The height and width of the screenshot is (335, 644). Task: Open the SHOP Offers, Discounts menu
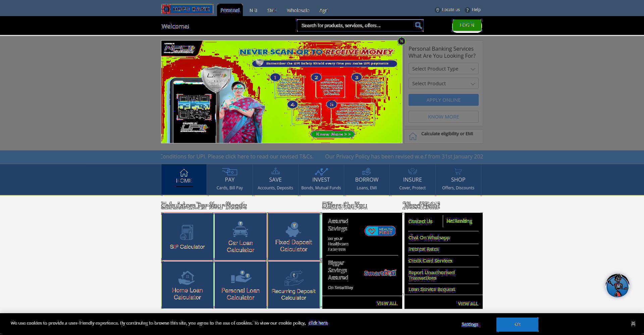(458, 180)
